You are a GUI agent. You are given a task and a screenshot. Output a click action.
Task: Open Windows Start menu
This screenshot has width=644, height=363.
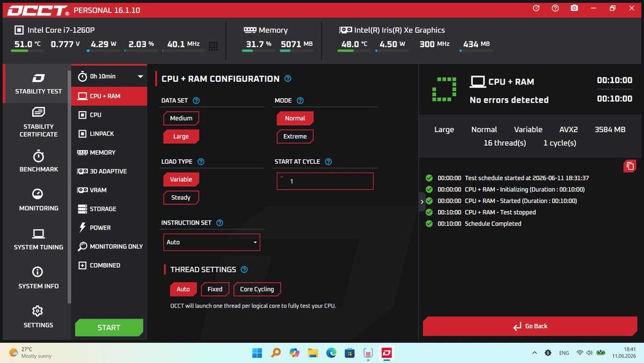pyautogui.click(x=257, y=353)
